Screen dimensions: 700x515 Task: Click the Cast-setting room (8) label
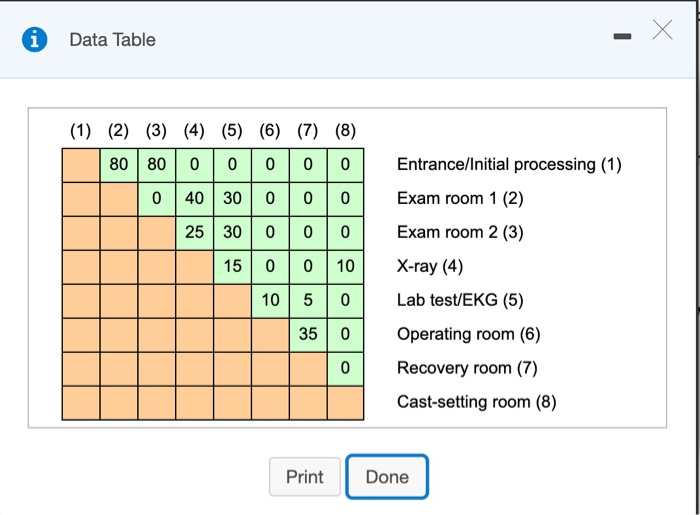[x=477, y=403]
